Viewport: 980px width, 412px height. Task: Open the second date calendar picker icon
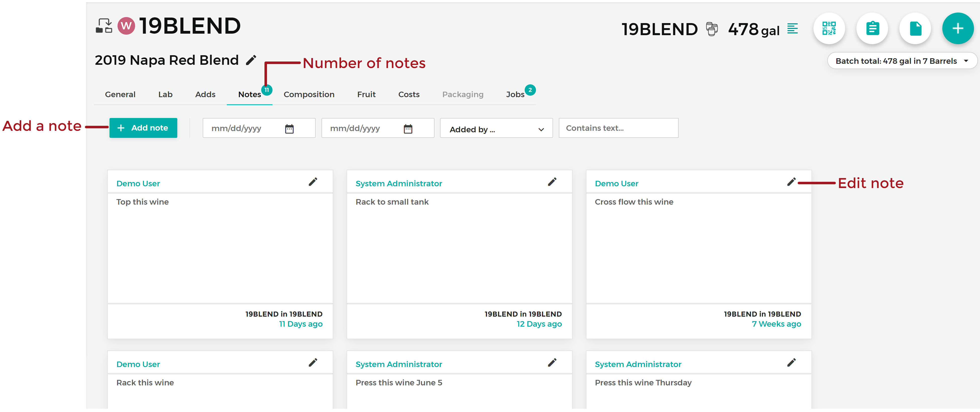pos(408,129)
